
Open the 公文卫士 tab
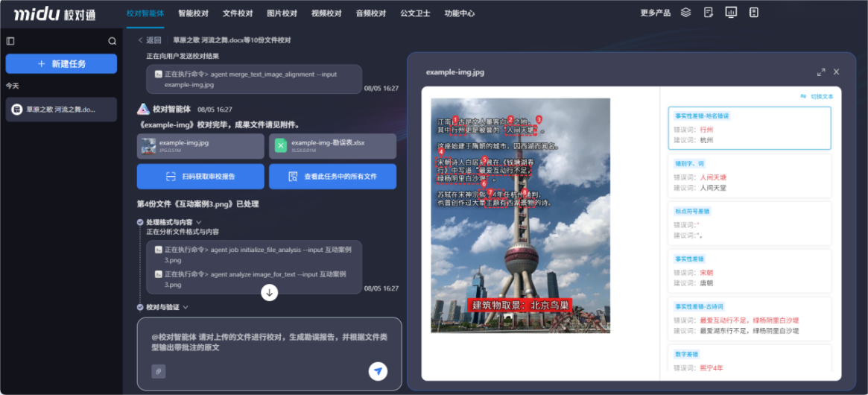pos(415,13)
